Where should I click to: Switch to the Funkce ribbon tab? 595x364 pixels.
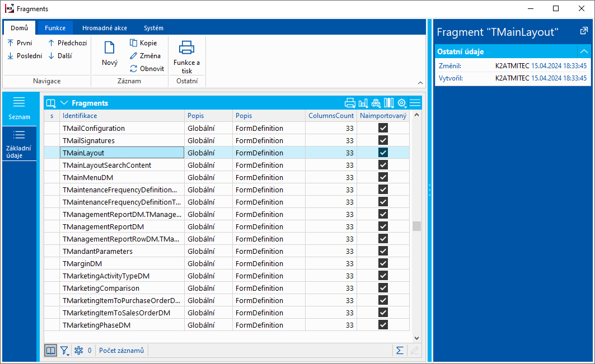pos(55,28)
